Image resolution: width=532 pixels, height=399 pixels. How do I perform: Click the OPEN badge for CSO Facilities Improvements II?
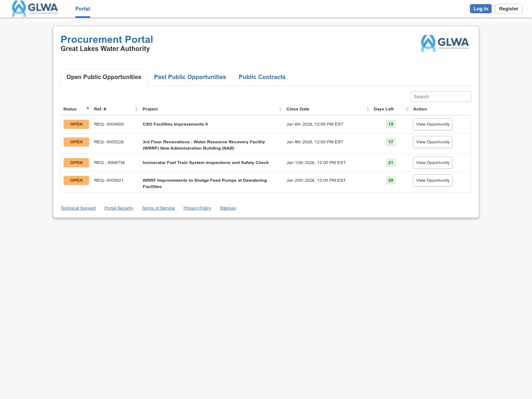click(76, 124)
